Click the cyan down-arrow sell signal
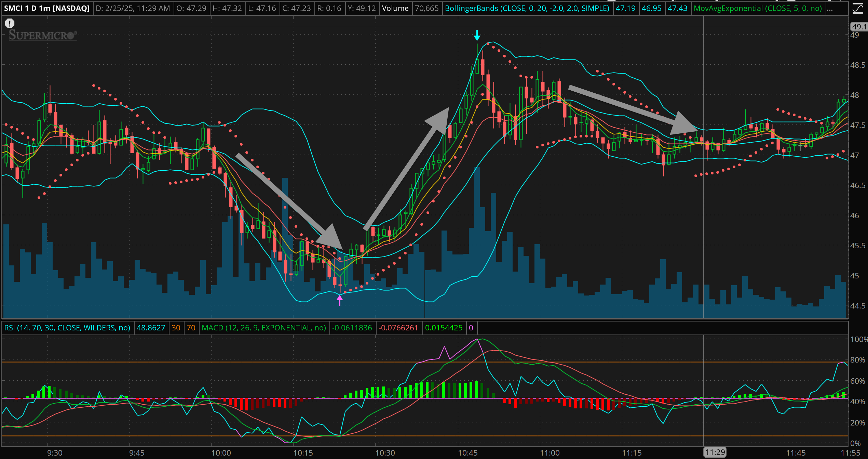The image size is (868, 459). pos(477,35)
